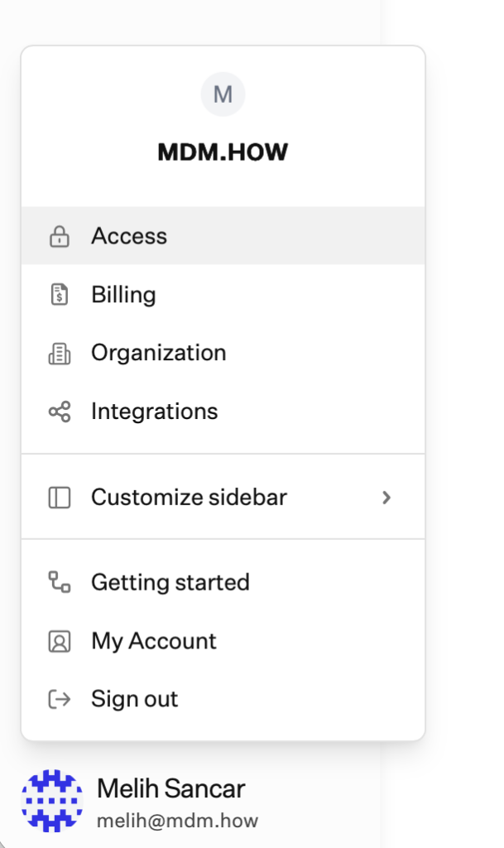This screenshot has height=848, width=504.
Task: Open My Account page
Action: tap(223, 642)
